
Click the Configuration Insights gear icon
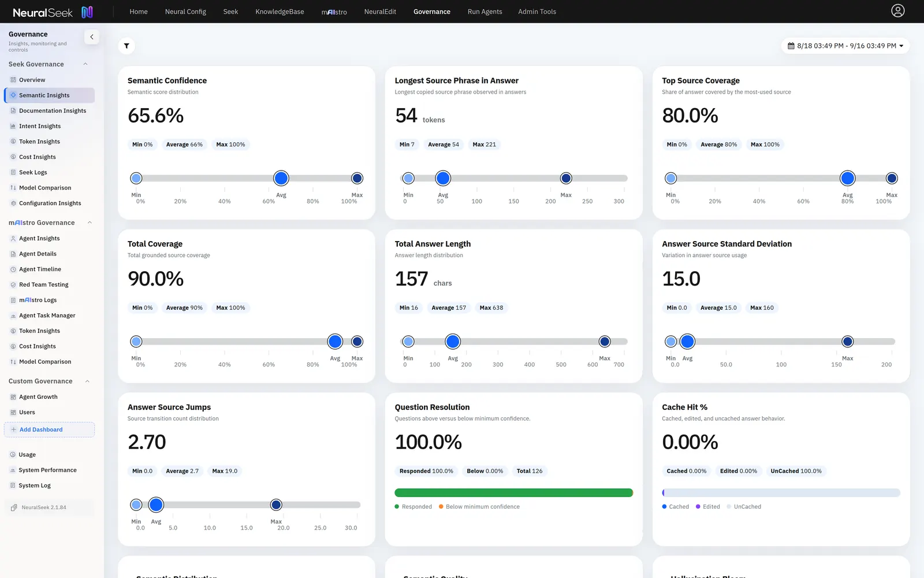pyautogui.click(x=13, y=203)
